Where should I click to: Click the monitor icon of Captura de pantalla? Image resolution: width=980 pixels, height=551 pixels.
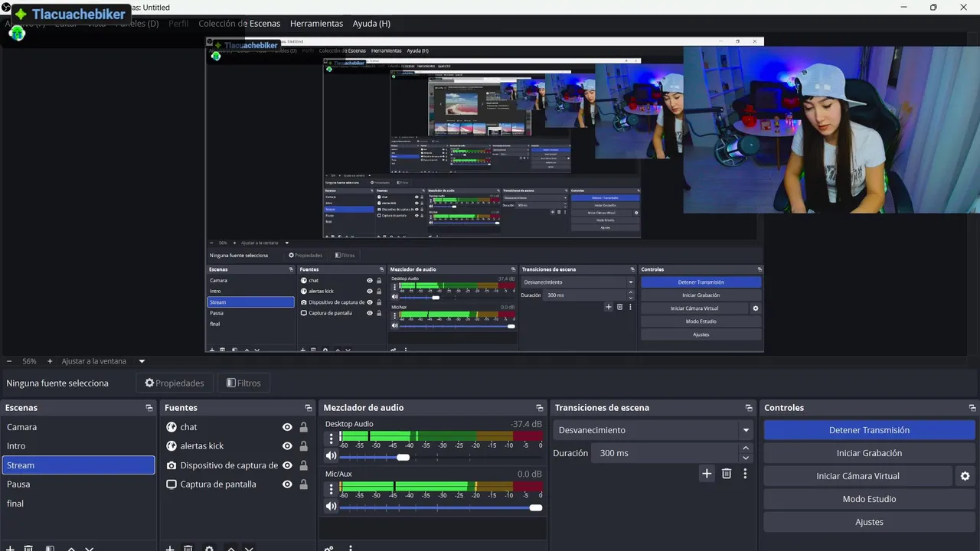coord(171,484)
